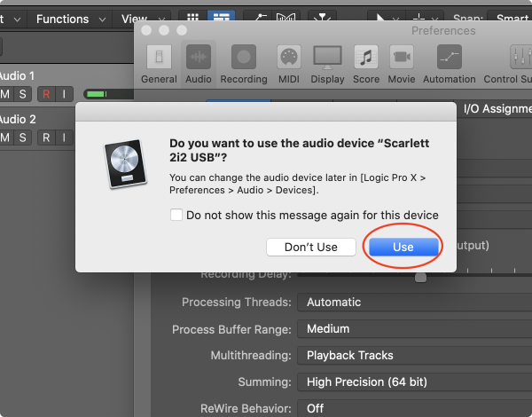532x417 pixels.
Task: Click the pointer tool menu
Action: [385, 18]
